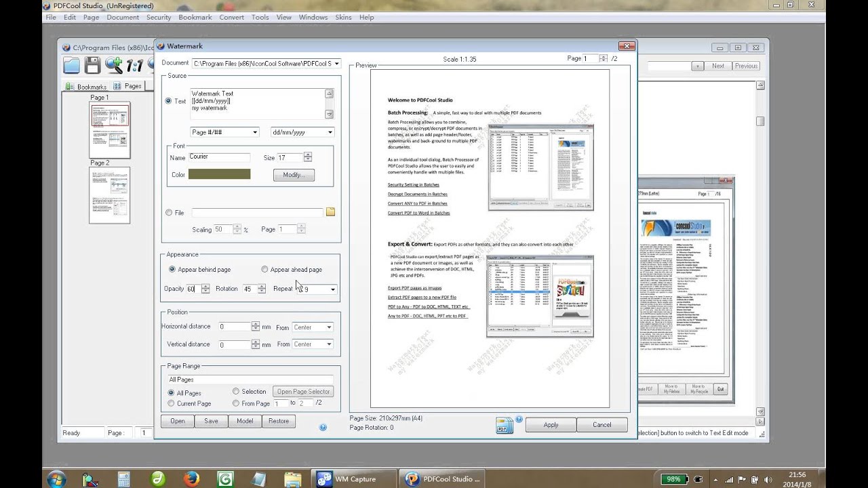868x488 pixels.
Task: Click the Page 1 thumbnail
Action: pyautogui.click(x=109, y=130)
